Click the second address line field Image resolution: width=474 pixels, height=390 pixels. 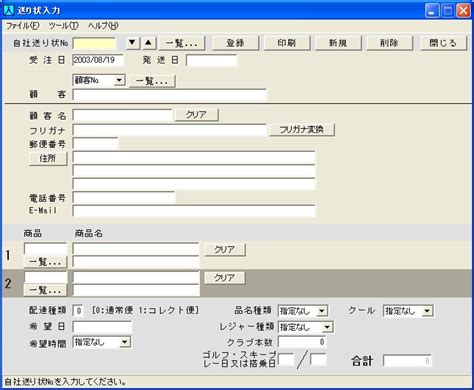[x=194, y=171]
